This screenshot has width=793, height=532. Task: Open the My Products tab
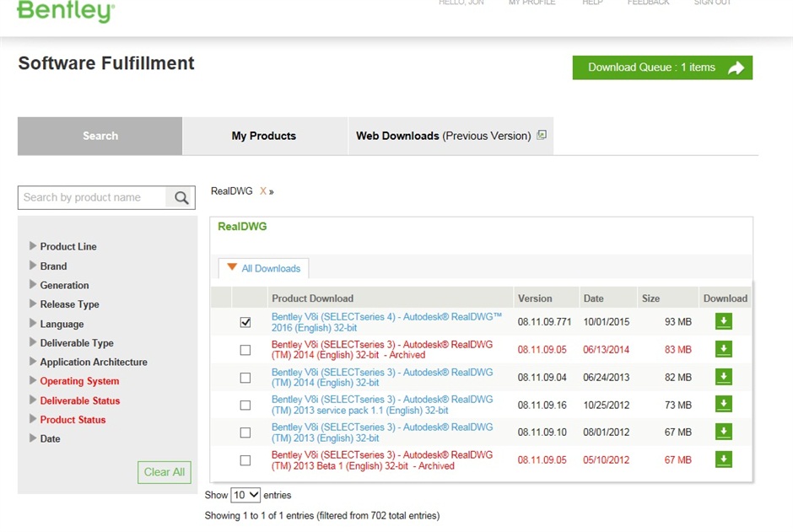[x=264, y=136]
